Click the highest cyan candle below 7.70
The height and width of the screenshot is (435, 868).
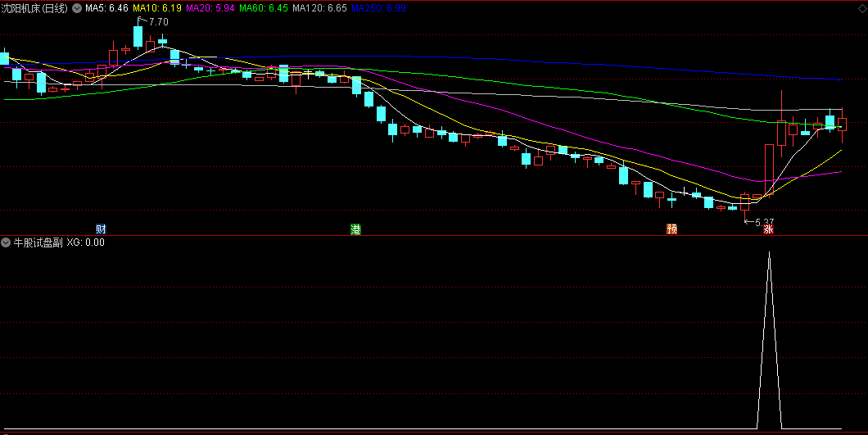(x=138, y=37)
